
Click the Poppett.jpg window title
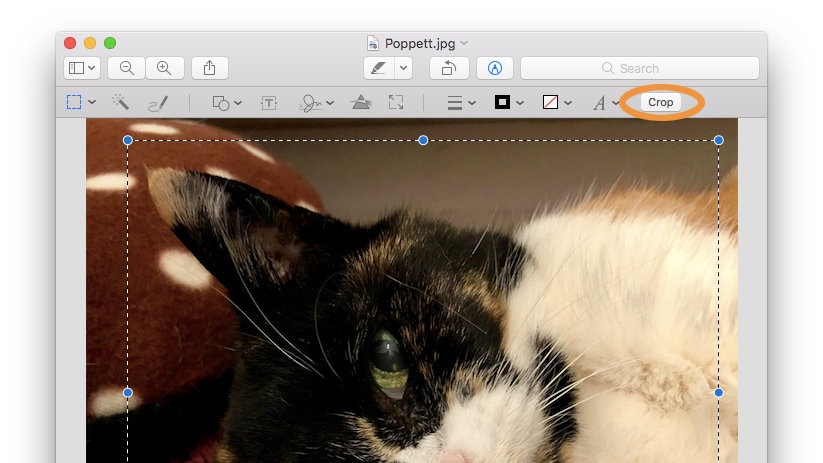click(x=420, y=44)
